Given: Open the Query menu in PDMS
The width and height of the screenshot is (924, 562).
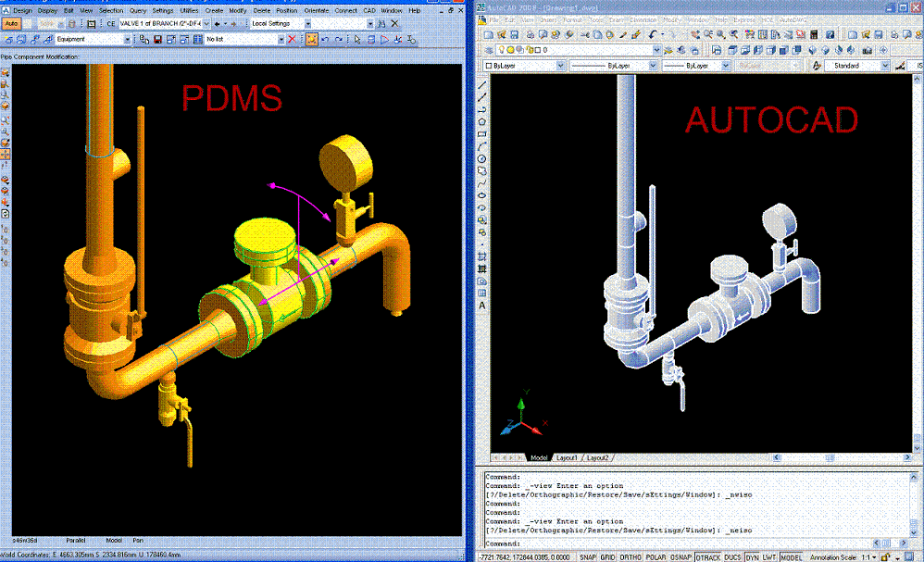Looking at the screenshot, I should [x=137, y=10].
